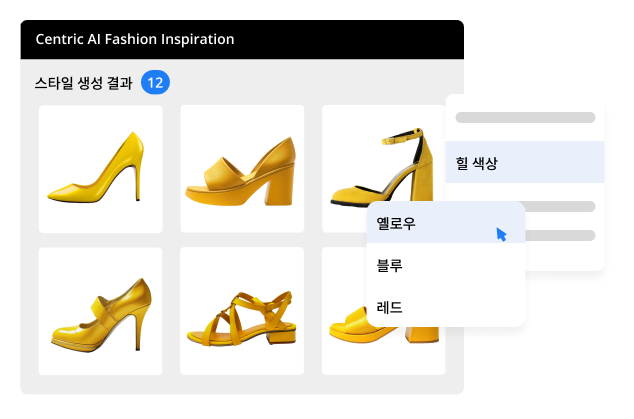
Task: Click the 스타일 생성 결과 heading
Action: pyautogui.click(x=83, y=83)
